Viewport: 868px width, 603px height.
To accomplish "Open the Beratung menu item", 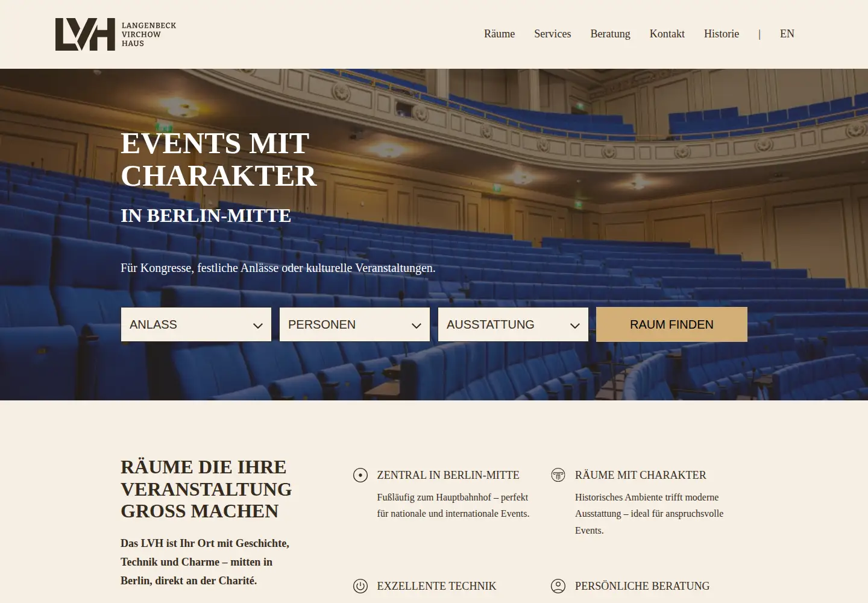I will pos(610,34).
